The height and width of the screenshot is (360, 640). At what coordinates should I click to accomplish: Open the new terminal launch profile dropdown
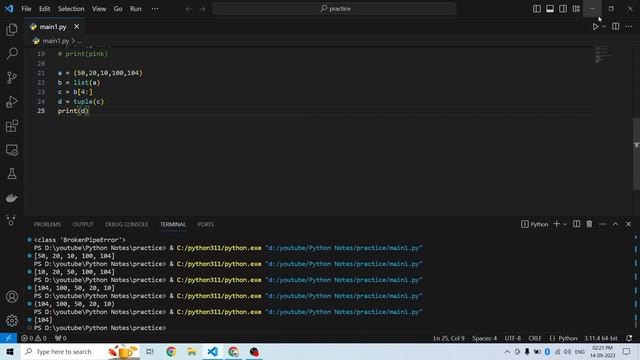565,224
